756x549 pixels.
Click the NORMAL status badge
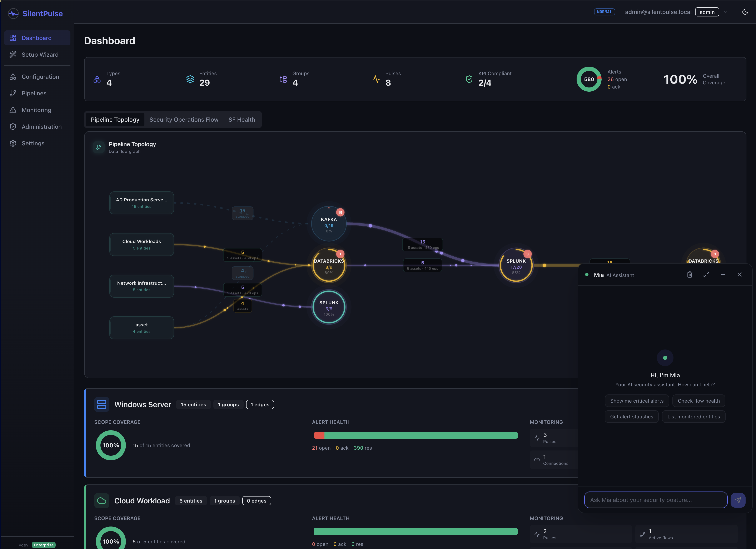pos(604,12)
